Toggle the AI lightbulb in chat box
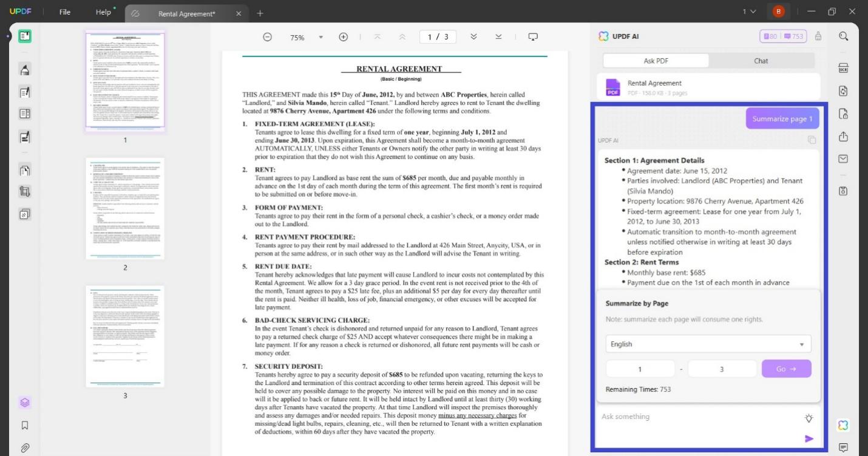Image resolution: width=868 pixels, height=456 pixels. [x=809, y=418]
